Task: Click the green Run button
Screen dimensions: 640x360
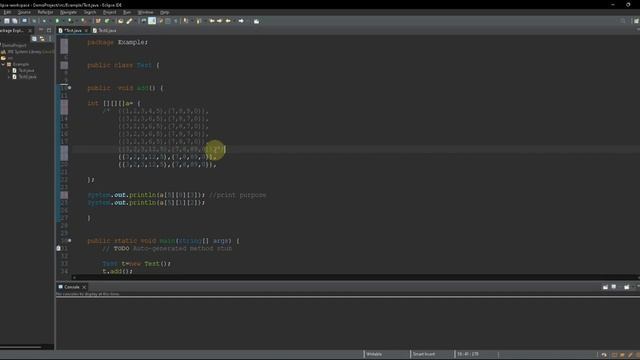Action: [x=57, y=21]
